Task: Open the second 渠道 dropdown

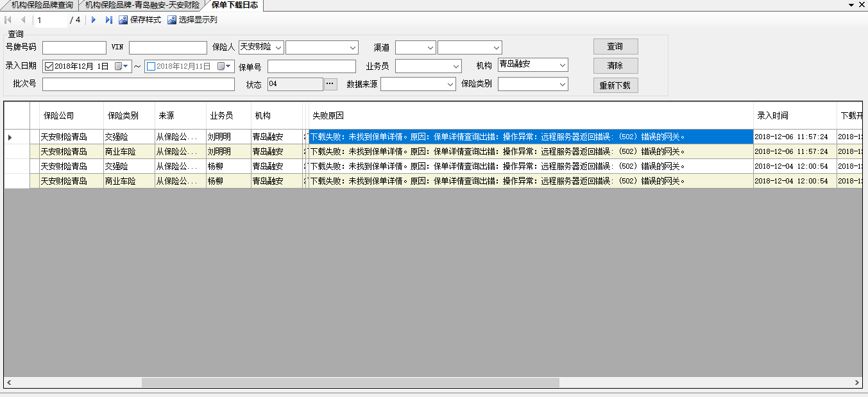Action: point(497,47)
